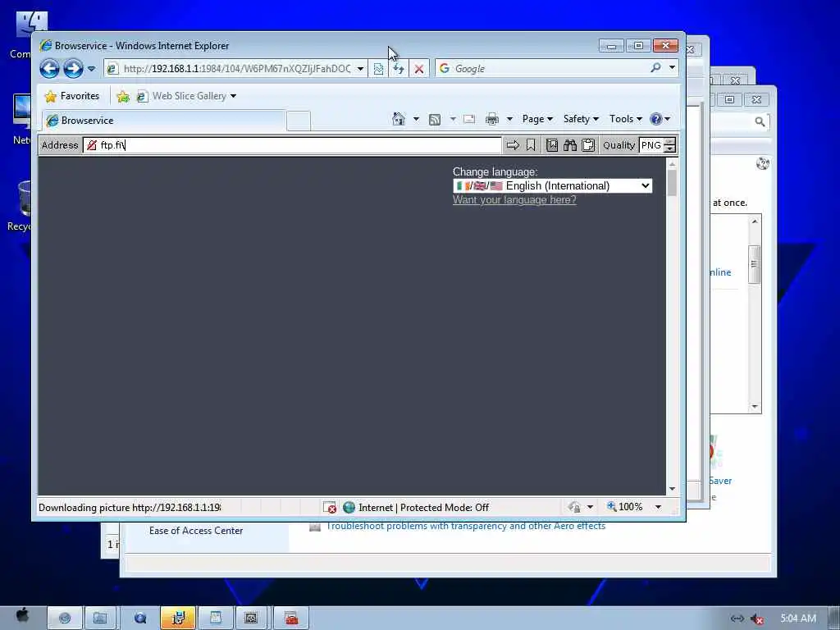Expand the Home button dropdown arrow
Screen dimensions: 840x630
click(x=416, y=119)
